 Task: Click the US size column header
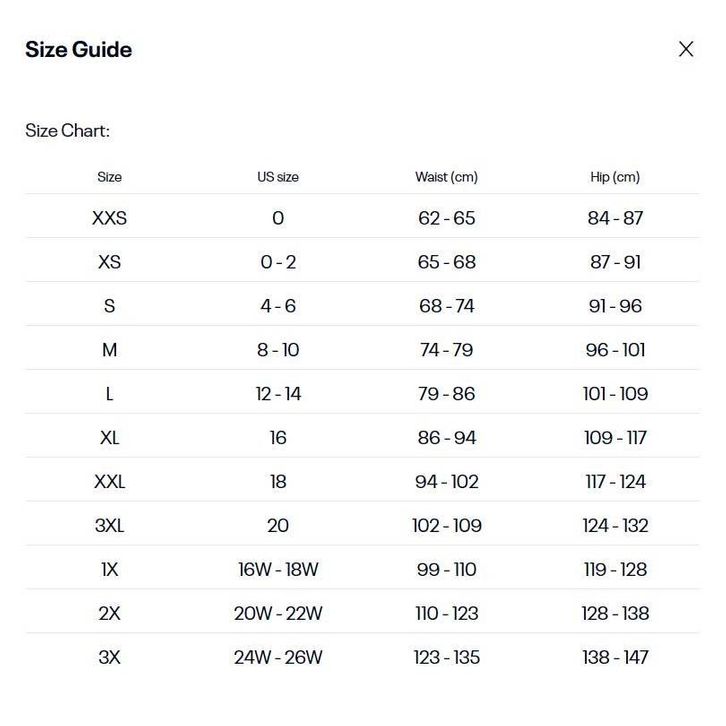tap(278, 177)
